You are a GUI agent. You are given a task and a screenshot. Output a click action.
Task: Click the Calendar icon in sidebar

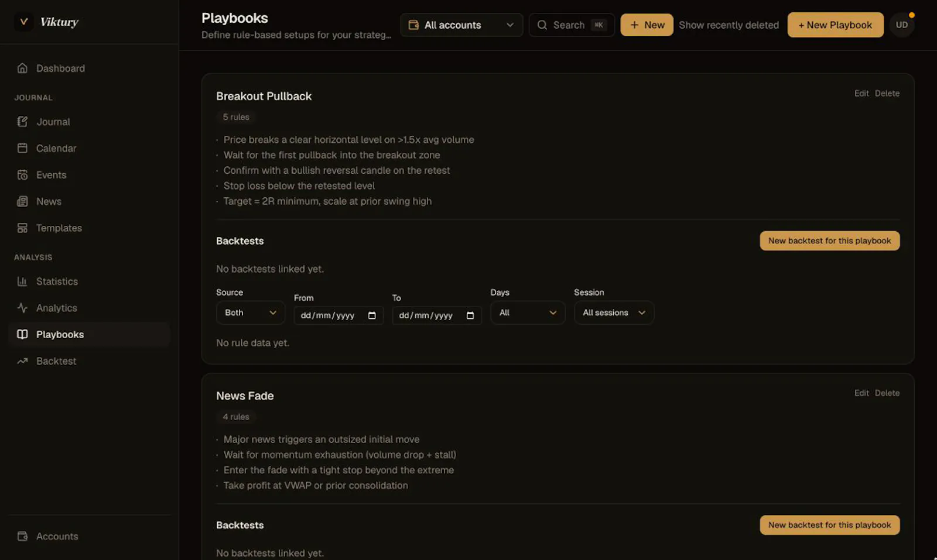(x=22, y=149)
